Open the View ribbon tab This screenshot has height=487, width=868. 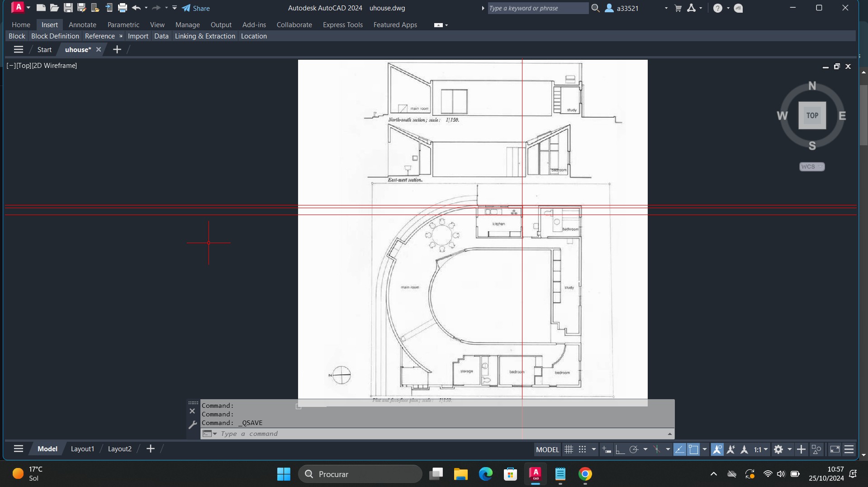157,25
